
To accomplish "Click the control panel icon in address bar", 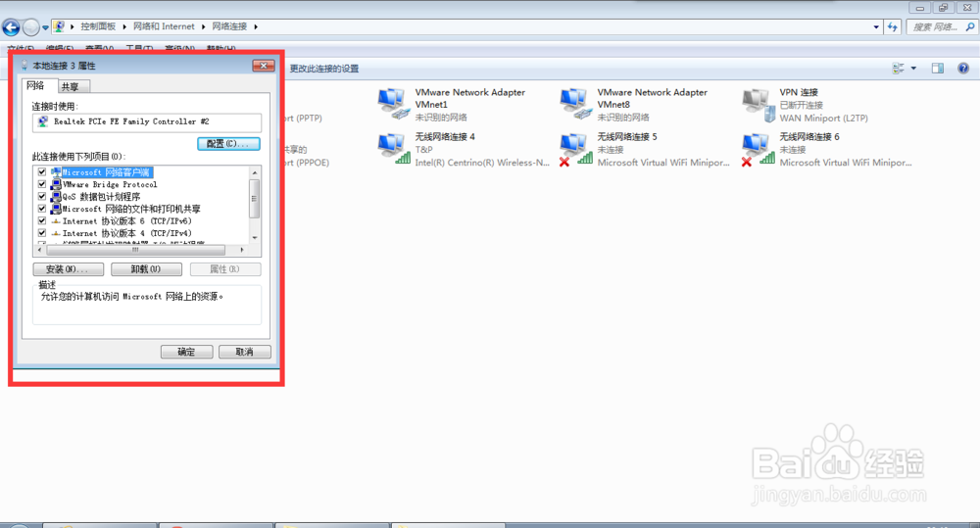I will tap(59, 26).
